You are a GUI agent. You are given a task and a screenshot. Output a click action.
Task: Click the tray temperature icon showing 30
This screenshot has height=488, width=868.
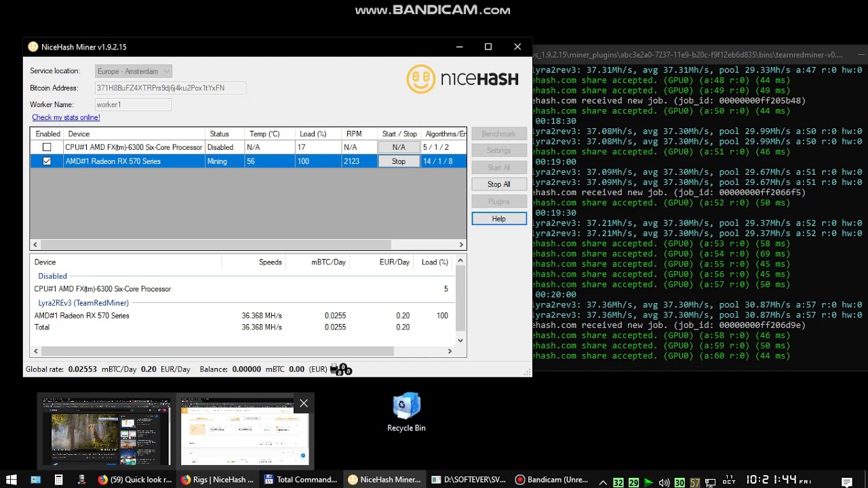pos(679,483)
